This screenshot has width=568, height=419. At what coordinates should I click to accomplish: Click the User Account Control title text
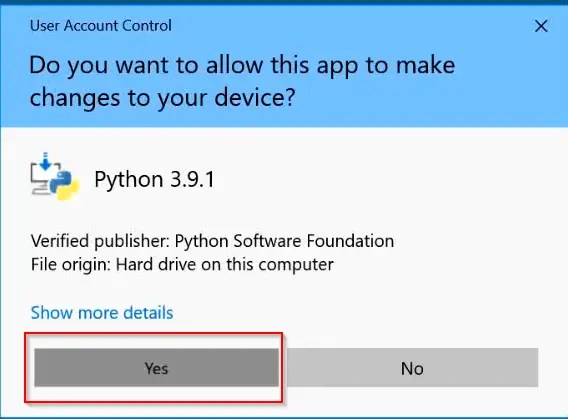tap(101, 26)
